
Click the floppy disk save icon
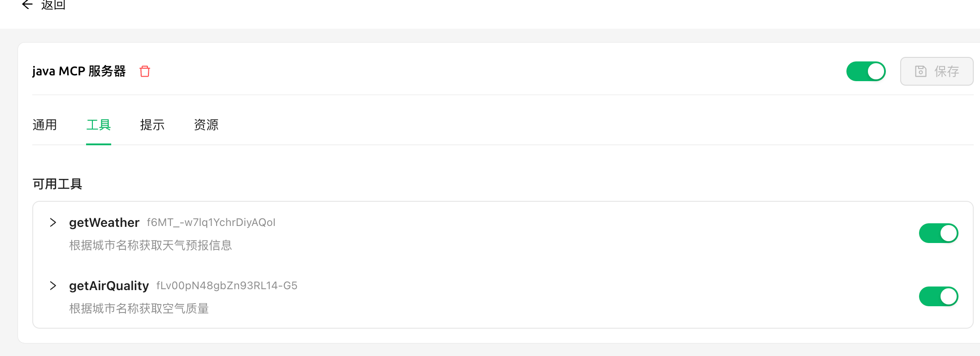coord(920,71)
